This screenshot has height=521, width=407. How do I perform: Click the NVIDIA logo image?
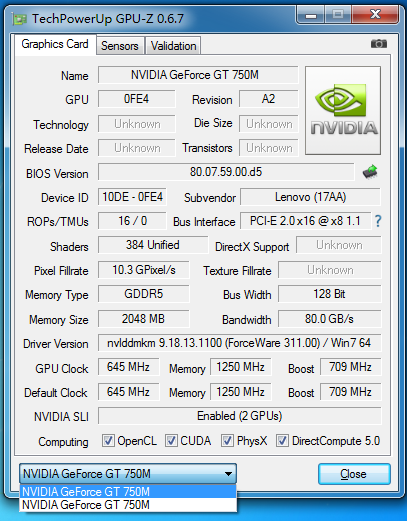coord(343,110)
